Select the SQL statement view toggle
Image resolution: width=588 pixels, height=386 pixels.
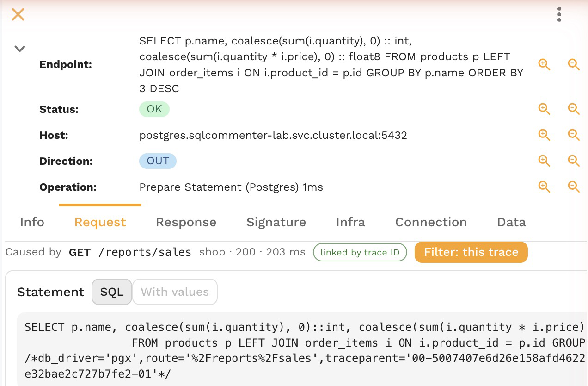[x=112, y=292]
